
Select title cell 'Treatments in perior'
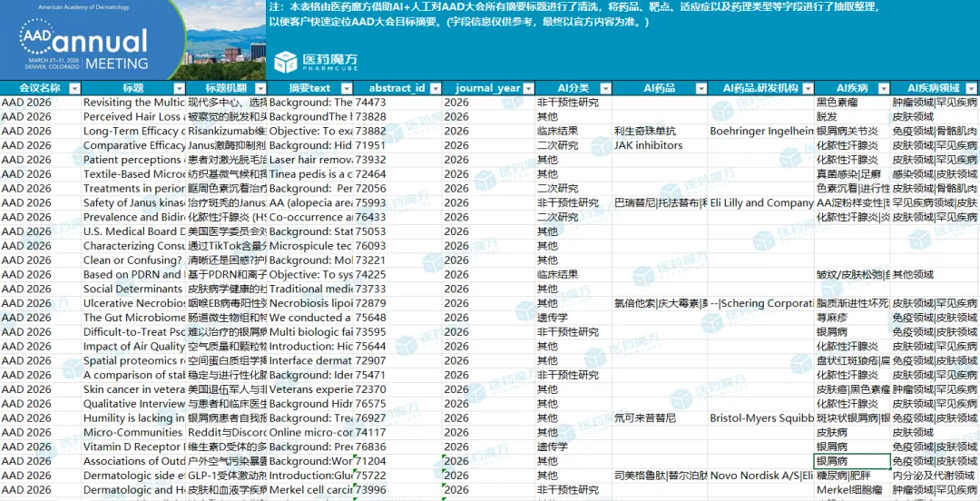pos(133,188)
